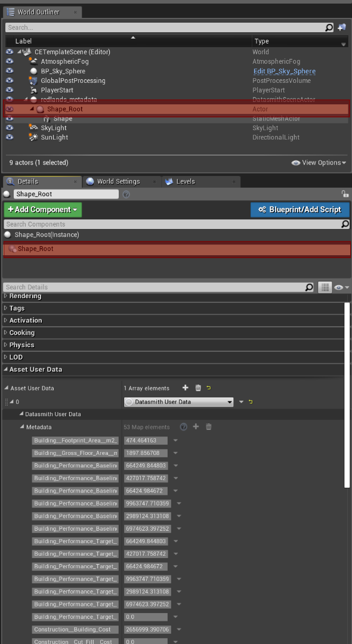Image resolution: width=352 pixels, height=644 pixels.
Task: Click the Edit BP_Sky_Sphere link
Action: tap(285, 71)
